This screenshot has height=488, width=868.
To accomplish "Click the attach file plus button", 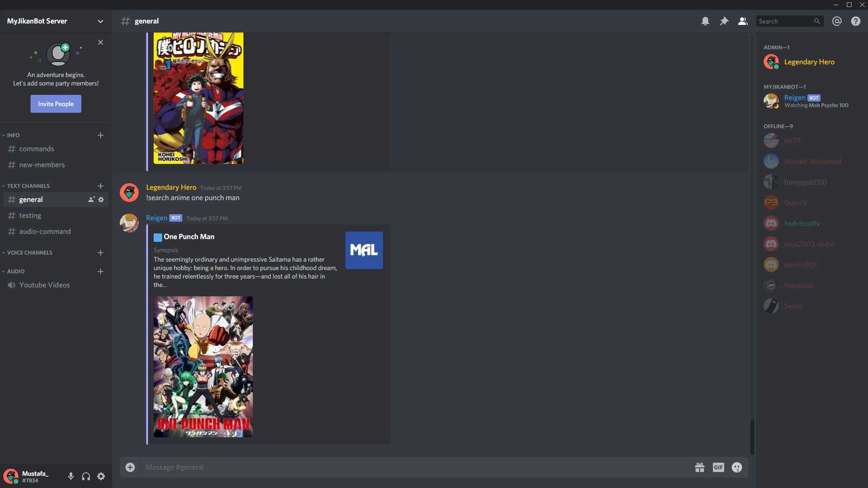I will click(130, 467).
